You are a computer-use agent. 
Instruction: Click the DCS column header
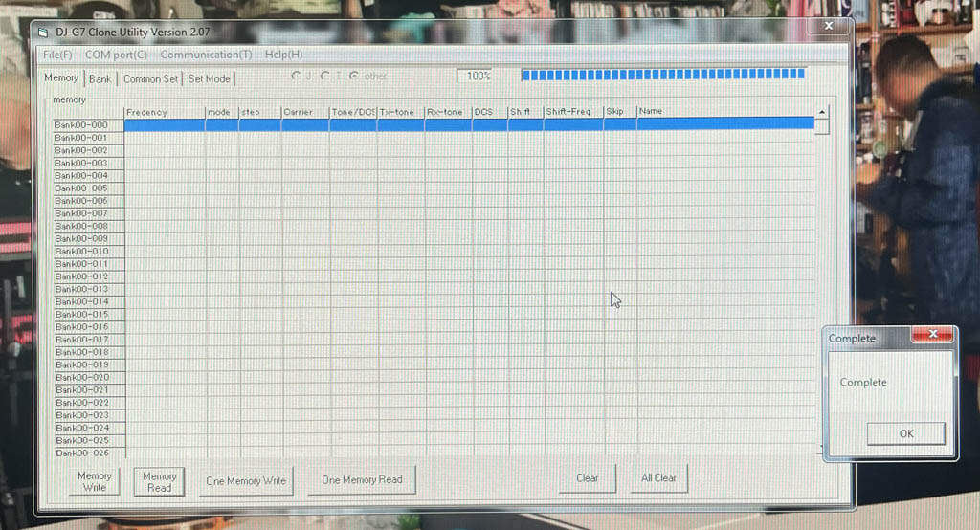tap(490, 112)
